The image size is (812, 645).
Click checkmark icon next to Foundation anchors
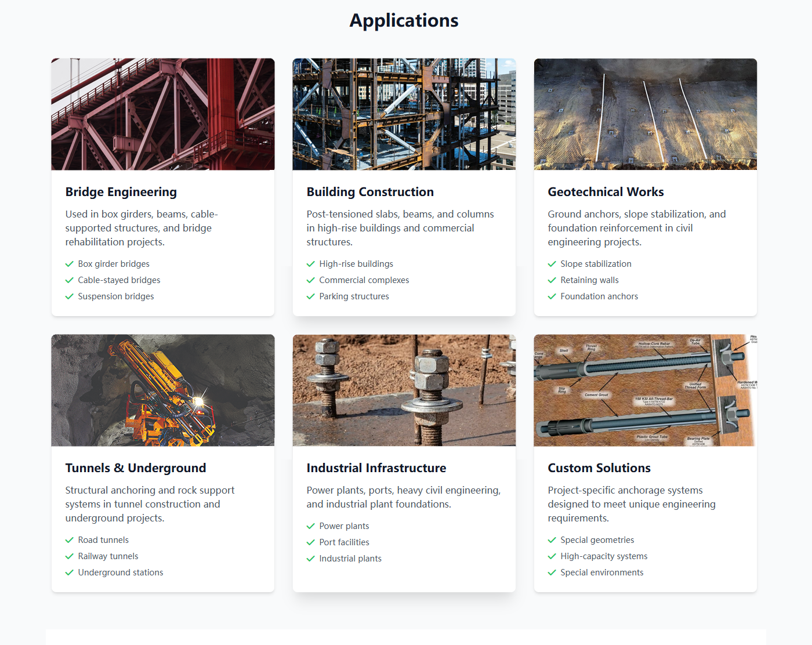(x=552, y=296)
